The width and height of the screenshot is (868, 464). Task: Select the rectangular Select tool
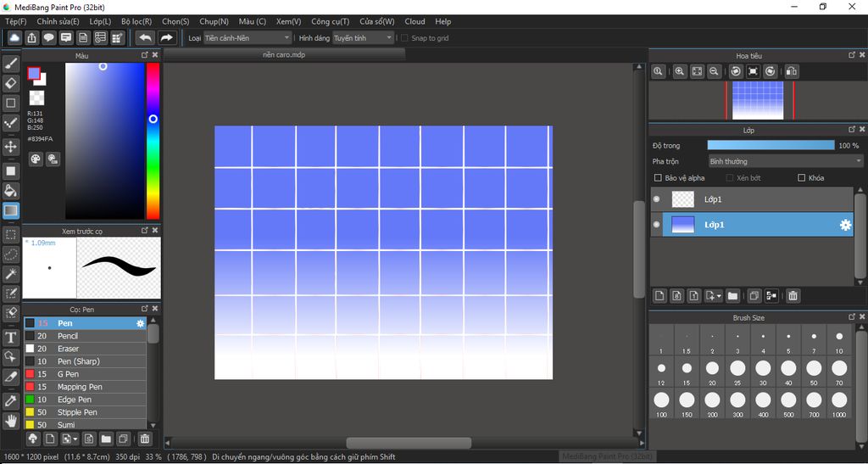tap(10, 235)
